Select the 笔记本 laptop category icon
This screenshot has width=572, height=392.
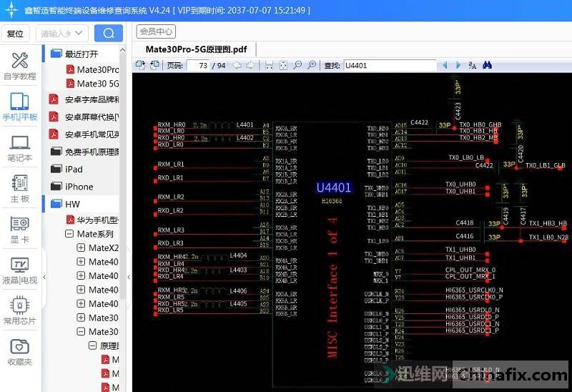(x=19, y=148)
